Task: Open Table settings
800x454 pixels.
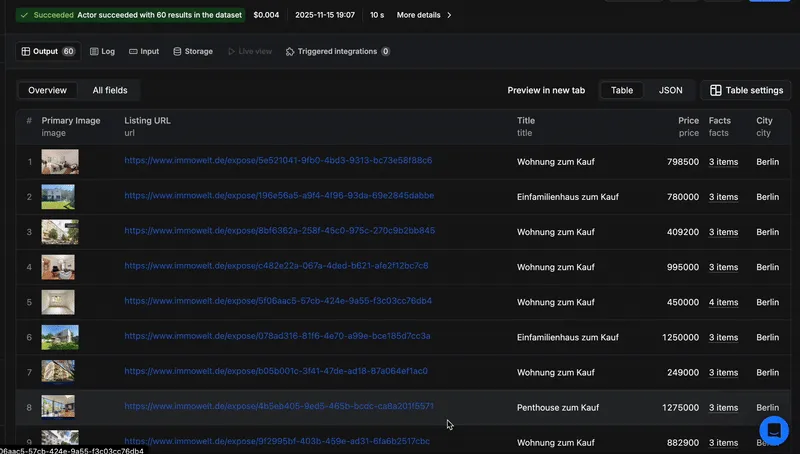Action: [746, 90]
